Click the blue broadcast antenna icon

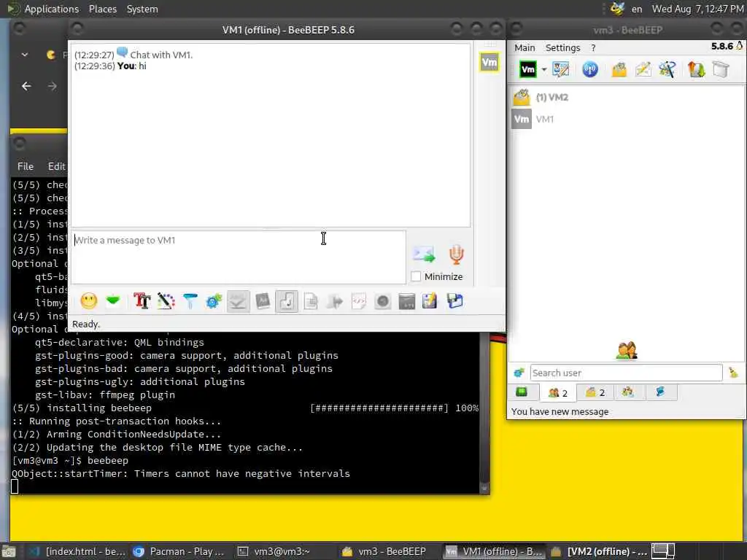[x=589, y=69]
